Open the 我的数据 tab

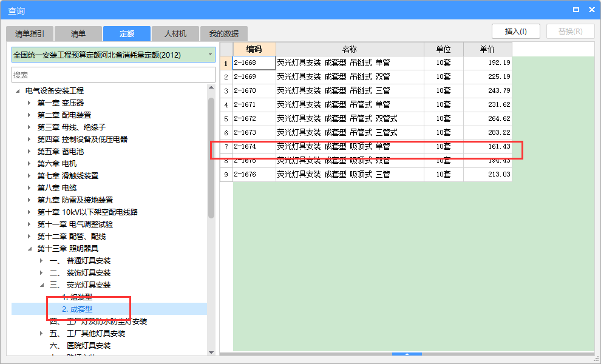point(224,34)
